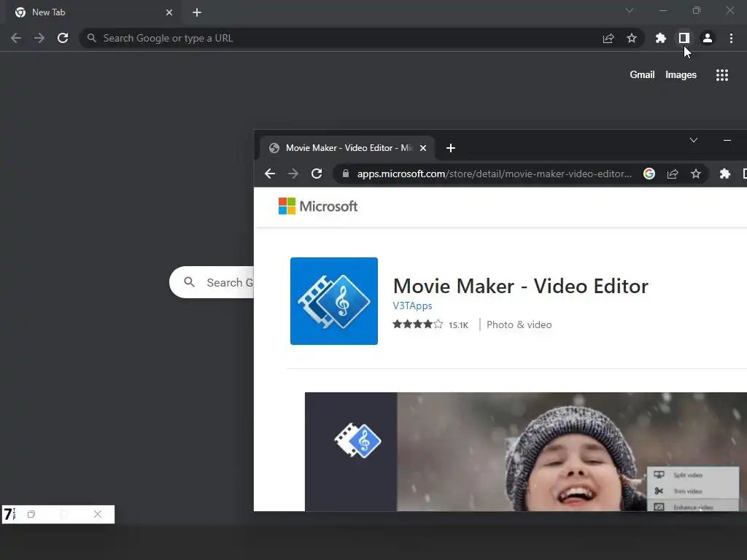Add new tab in Movie Maker window
747x560 pixels.
[451, 148]
